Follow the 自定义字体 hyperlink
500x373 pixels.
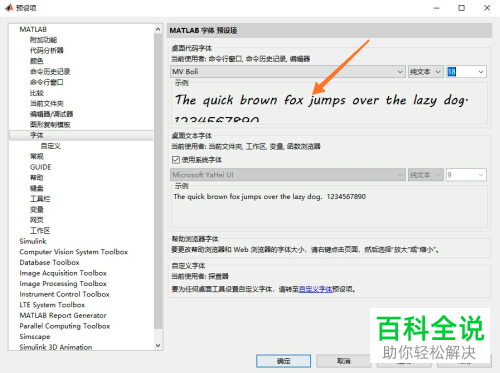(315, 289)
